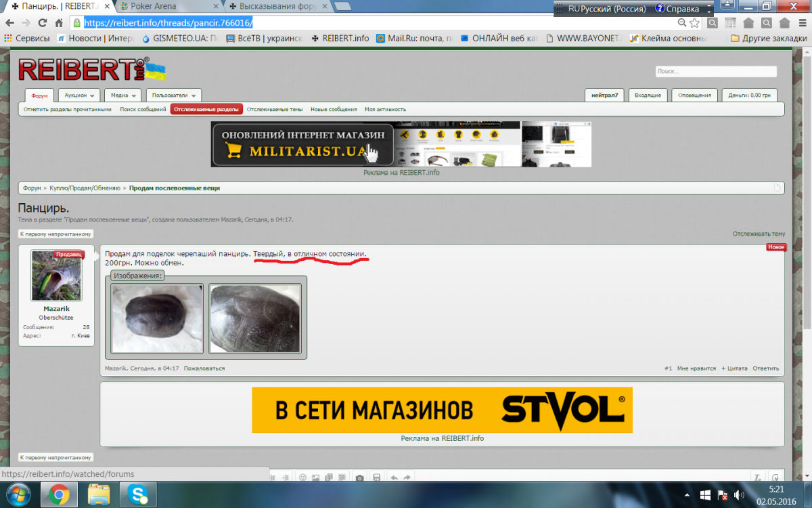
Task: Select Отслеживаемые разделы in forum submenu
Action: 206,109
